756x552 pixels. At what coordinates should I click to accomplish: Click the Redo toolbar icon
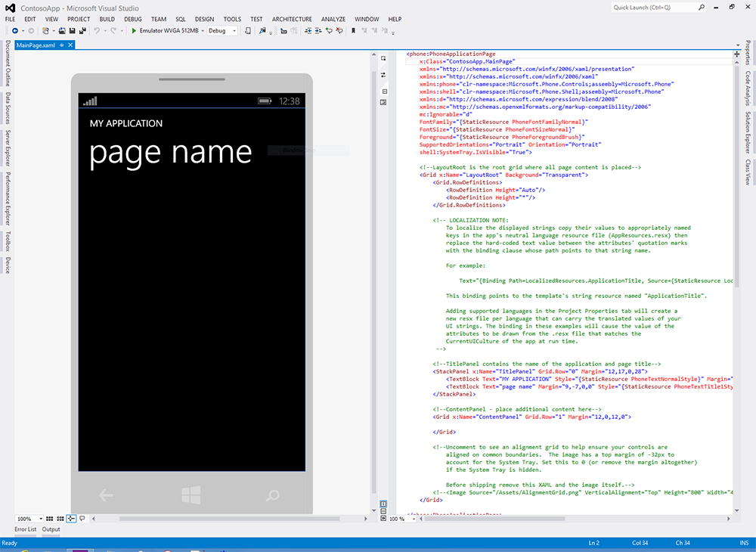pos(113,31)
